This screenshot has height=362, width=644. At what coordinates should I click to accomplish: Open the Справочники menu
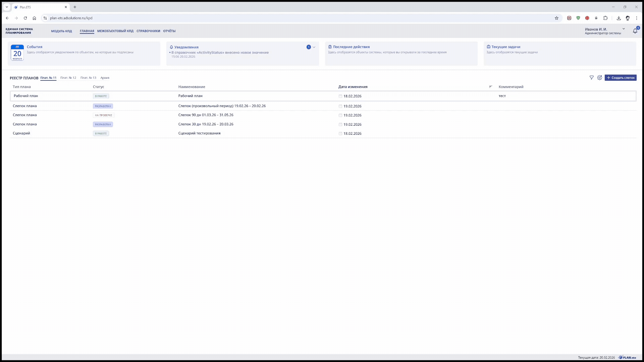coord(148,31)
